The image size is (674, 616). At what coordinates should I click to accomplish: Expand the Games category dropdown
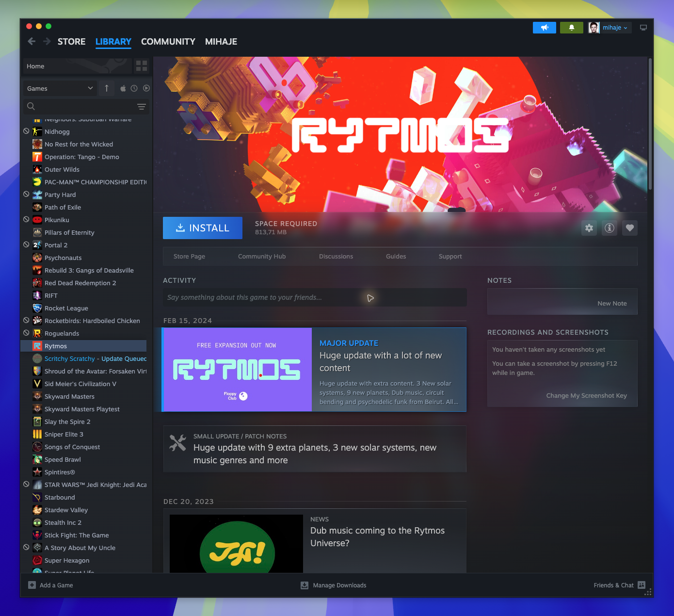point(60,88)
